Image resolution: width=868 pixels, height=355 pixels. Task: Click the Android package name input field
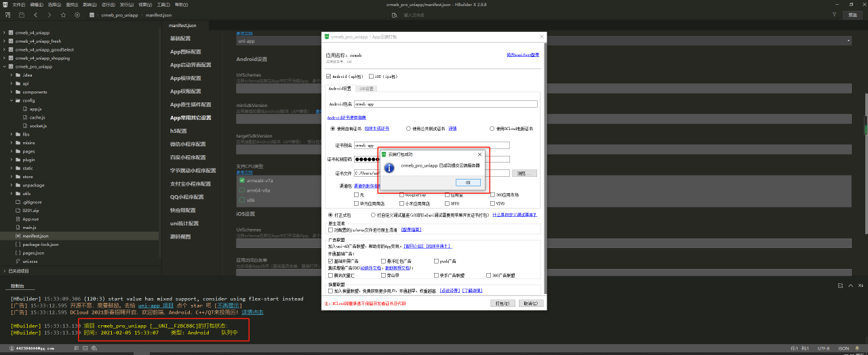(446, 104)
